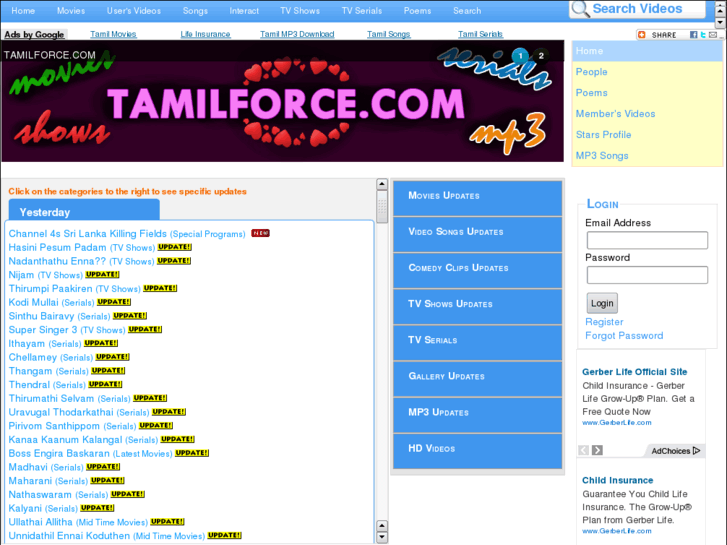The height and width of the screenshot is (545, 727).
Task: Click the Tamil Serials ad link
Action: point(480,34)
